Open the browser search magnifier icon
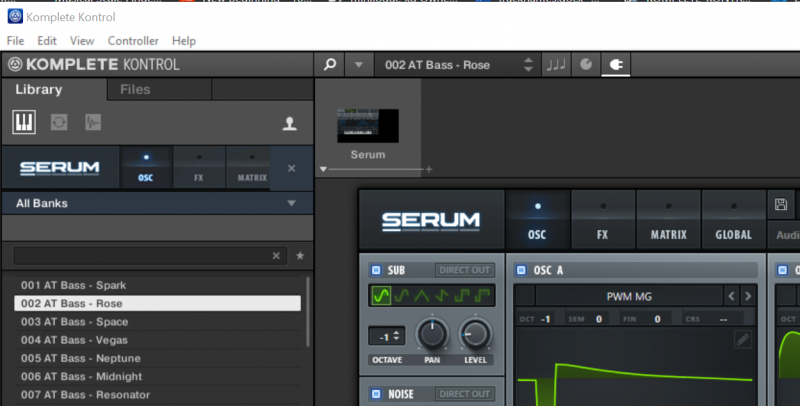Screen dimensions: 800x406 330,64
